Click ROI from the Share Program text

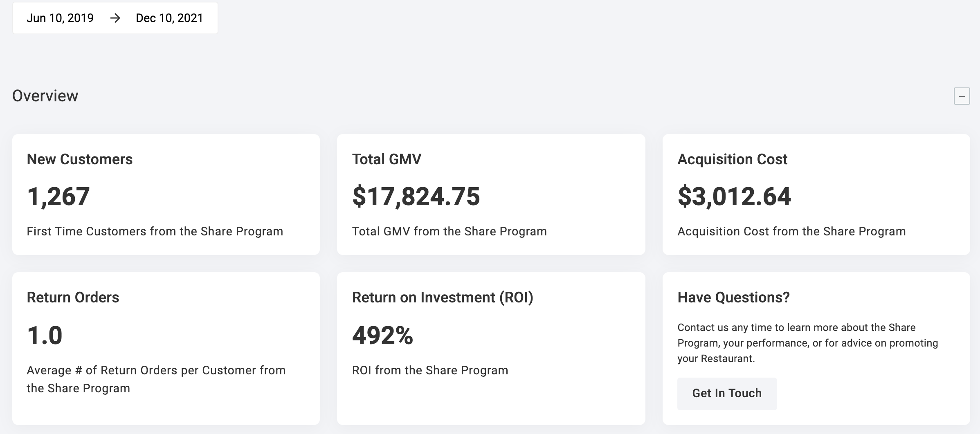[430, 370]
